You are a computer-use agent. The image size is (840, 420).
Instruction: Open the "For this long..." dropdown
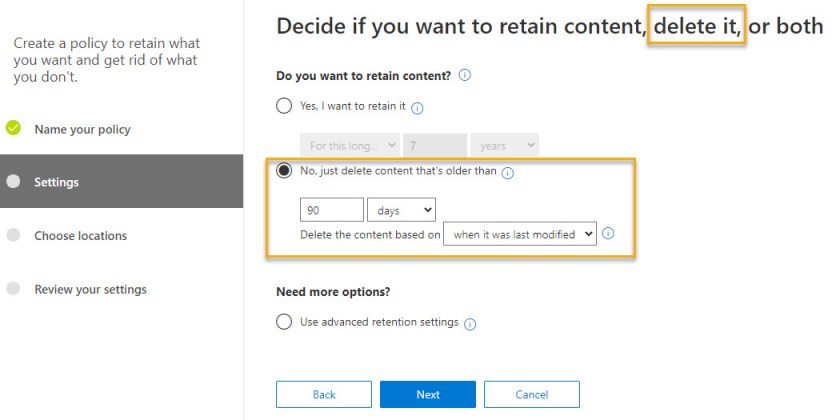click(350, 146)
